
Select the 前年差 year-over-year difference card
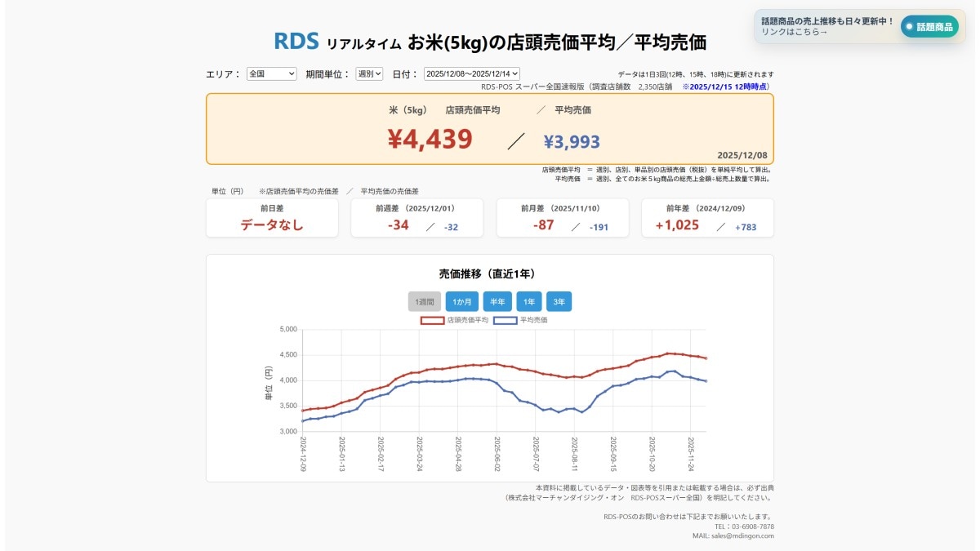[707, 217]
